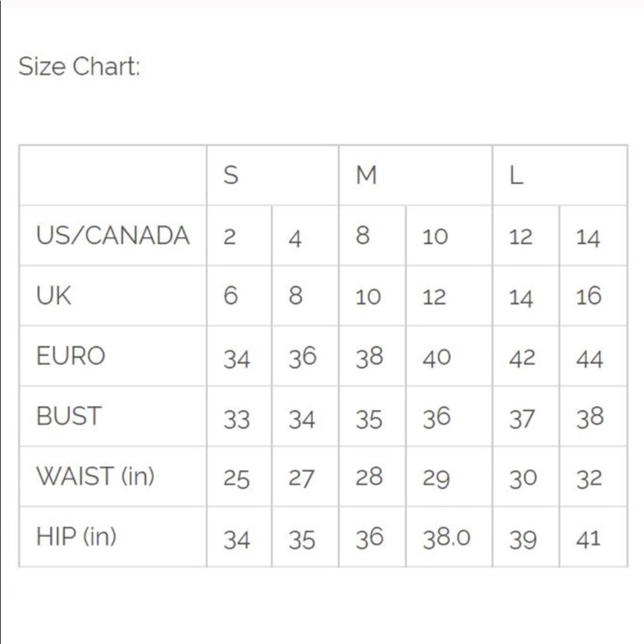
Task: Select the UK size 16 cell
Action: [x=589, y=296]
